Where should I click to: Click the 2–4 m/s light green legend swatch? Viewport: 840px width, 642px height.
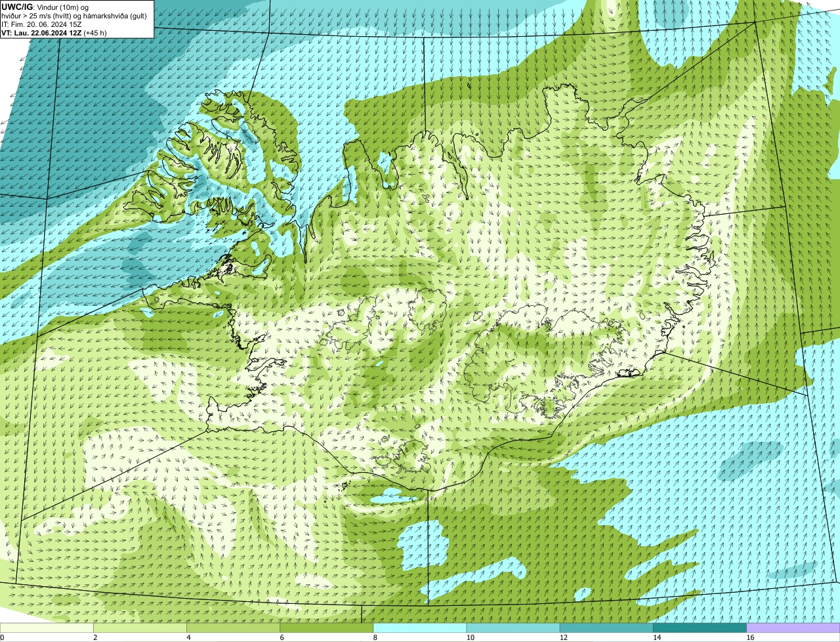click(x=140, y=628)
